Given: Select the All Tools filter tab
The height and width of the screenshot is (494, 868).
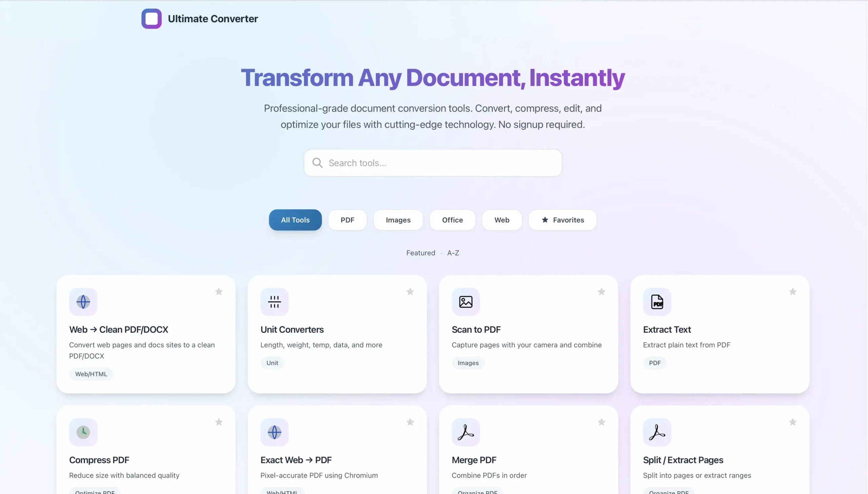Looking at the screenshot, I should coord(295,220).
